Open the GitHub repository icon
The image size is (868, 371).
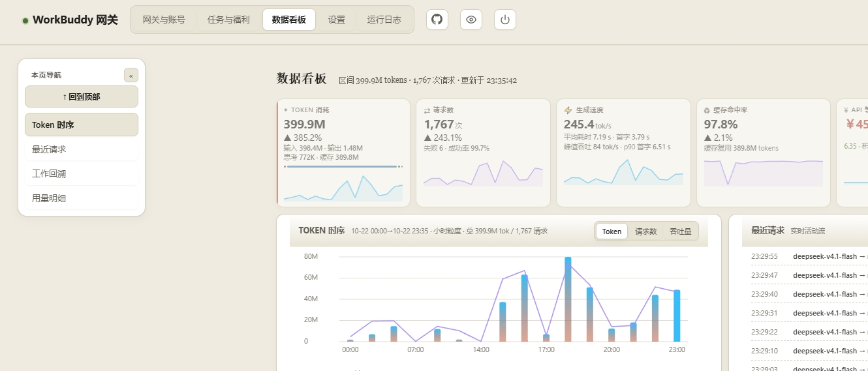tap(437, 20)
